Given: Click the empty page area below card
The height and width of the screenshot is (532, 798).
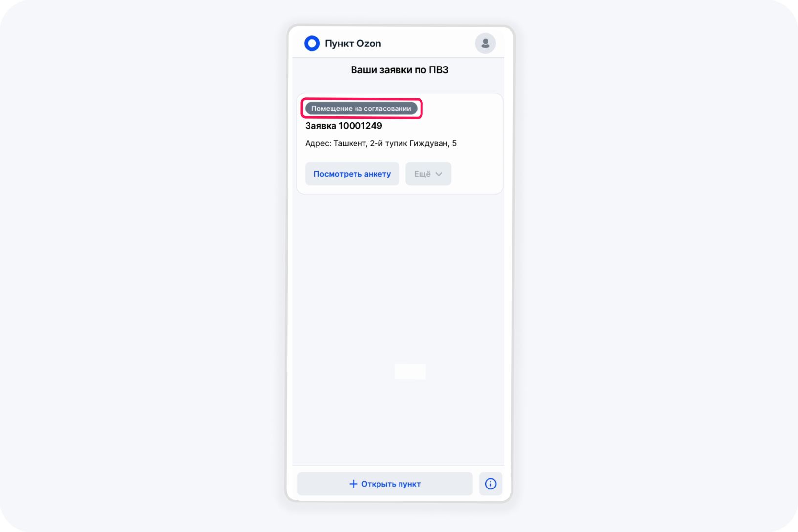Looking at the screenshot, I should tap(399, 293).
